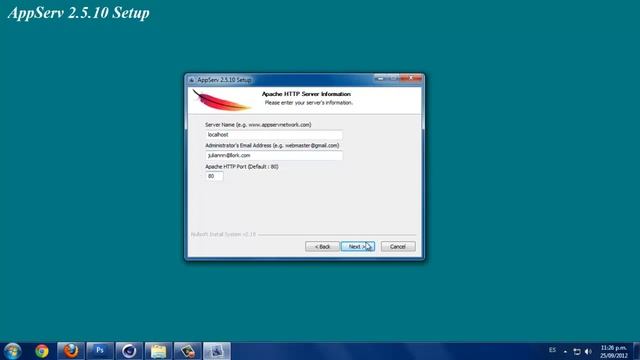Select the AppServ installer taskbar button
This screenshot has width=640, height=360.
coord(217,351)
